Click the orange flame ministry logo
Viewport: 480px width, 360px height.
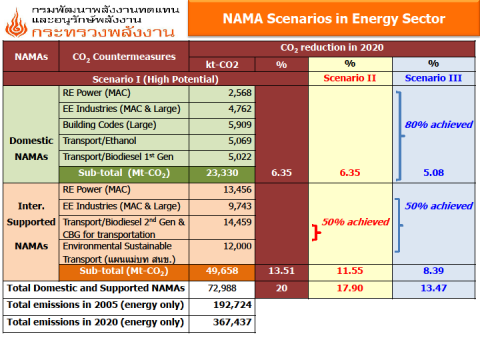tap(16, 23)
